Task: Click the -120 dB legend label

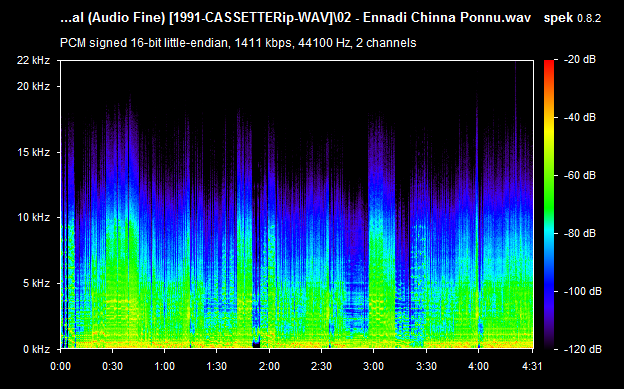Action: click(582, 349)
